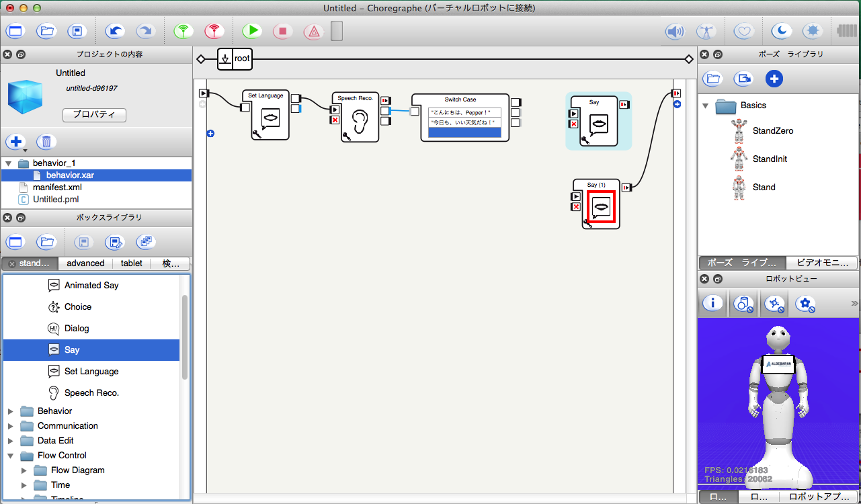Connect to robot with green antenna icon
The image size is (861, 504).
coord(183,31)
